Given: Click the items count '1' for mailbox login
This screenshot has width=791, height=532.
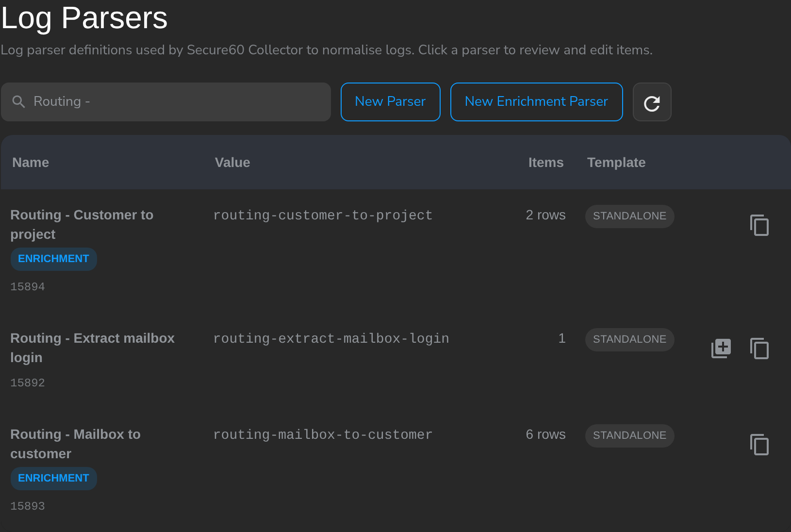Looking at the screenshot, I should (x=562, y=338).
